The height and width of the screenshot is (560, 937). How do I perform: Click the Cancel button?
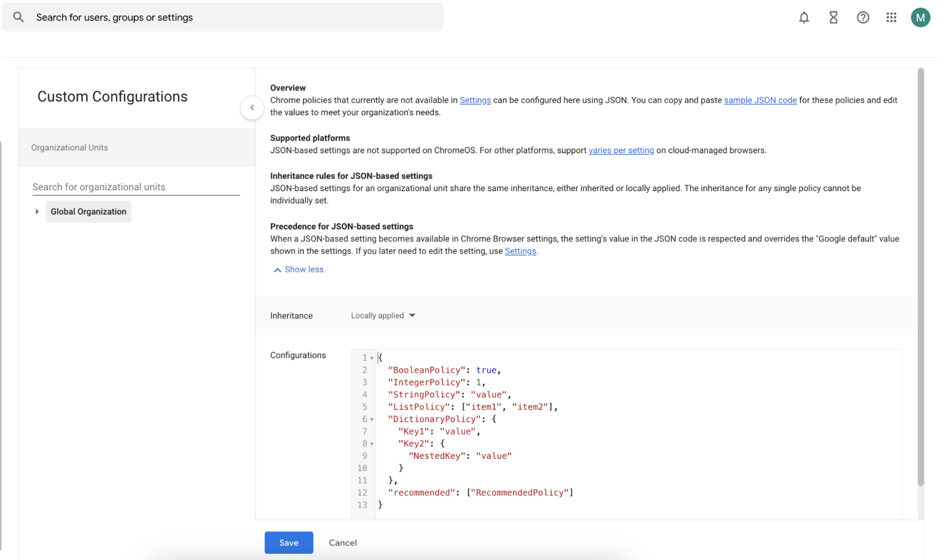pos(343,543)
